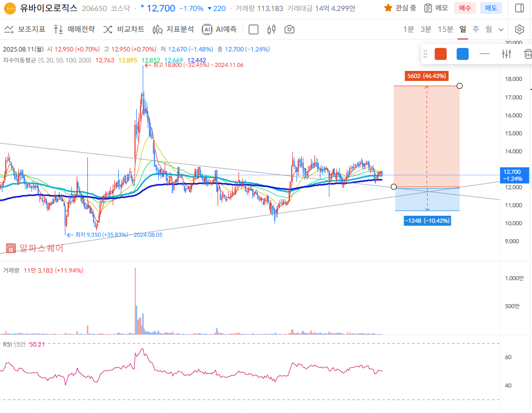The width and height of the screenshot is (532, 413).
Task: Pick the blue loss color swatch
Action: point(463,54)
